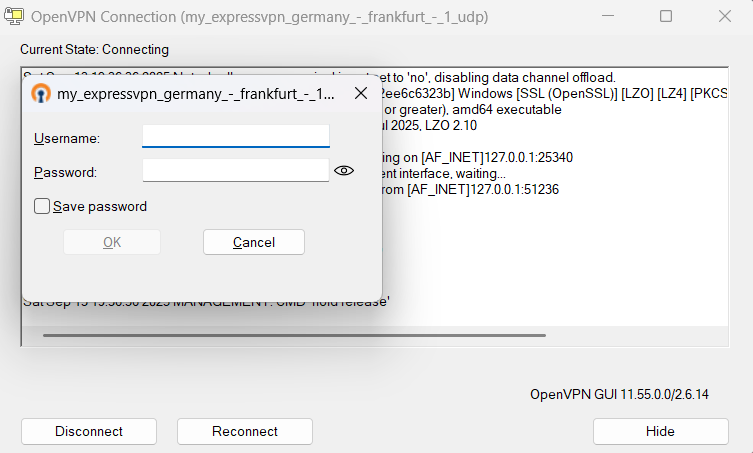Hide the OpenVPN Connection window
Screen dimensions: 753x453
(660, 431)
